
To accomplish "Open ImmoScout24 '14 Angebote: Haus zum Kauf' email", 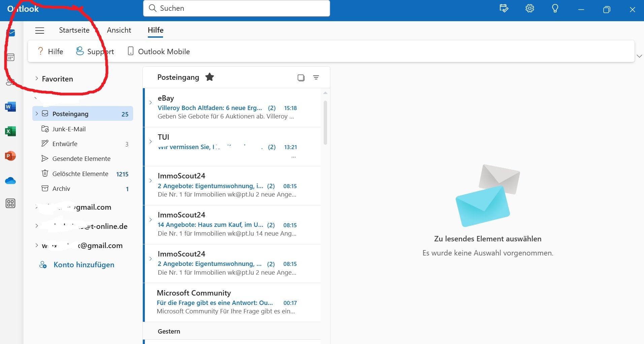I will pos(232,225).
